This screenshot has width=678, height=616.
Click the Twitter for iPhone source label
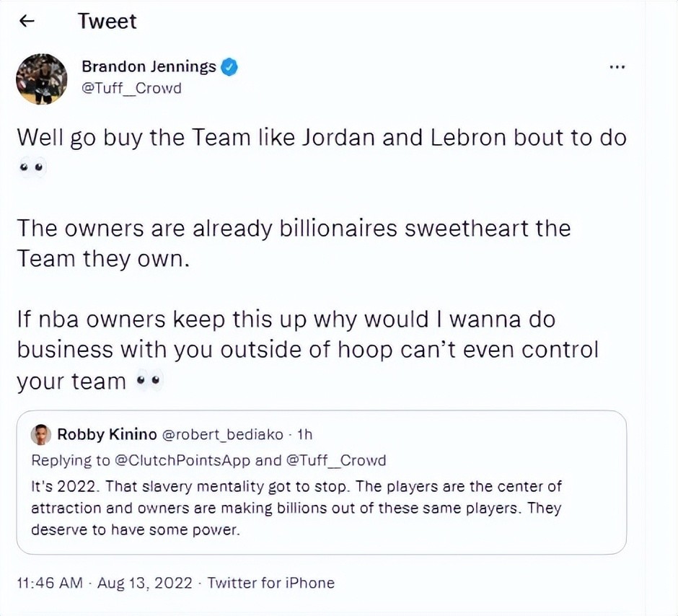point(270,583)
